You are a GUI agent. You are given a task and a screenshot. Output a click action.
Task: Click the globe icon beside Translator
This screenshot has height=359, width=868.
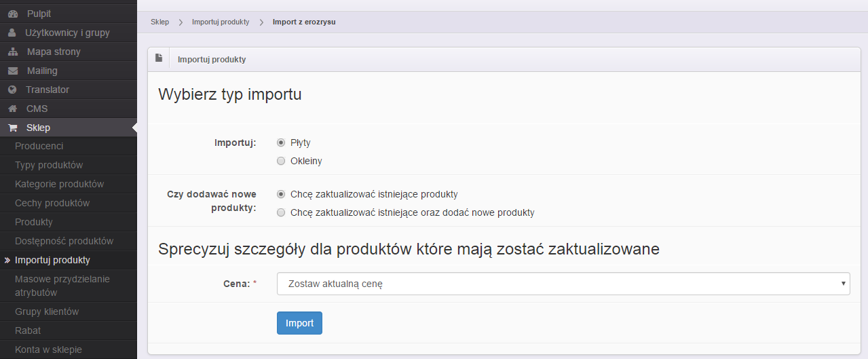pos(12,90)
